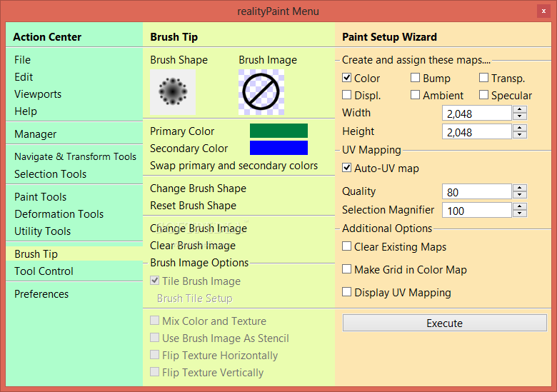Click the Height input field

(477, 131)
